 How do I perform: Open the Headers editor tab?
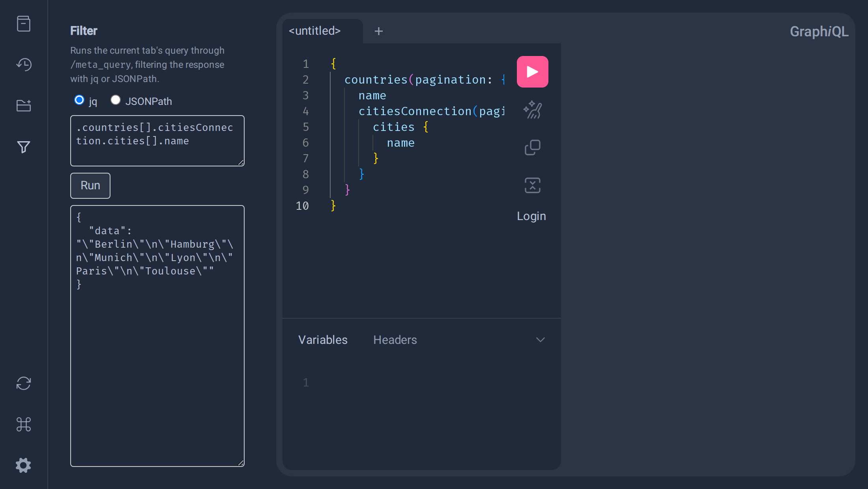(x=395, y=340)
